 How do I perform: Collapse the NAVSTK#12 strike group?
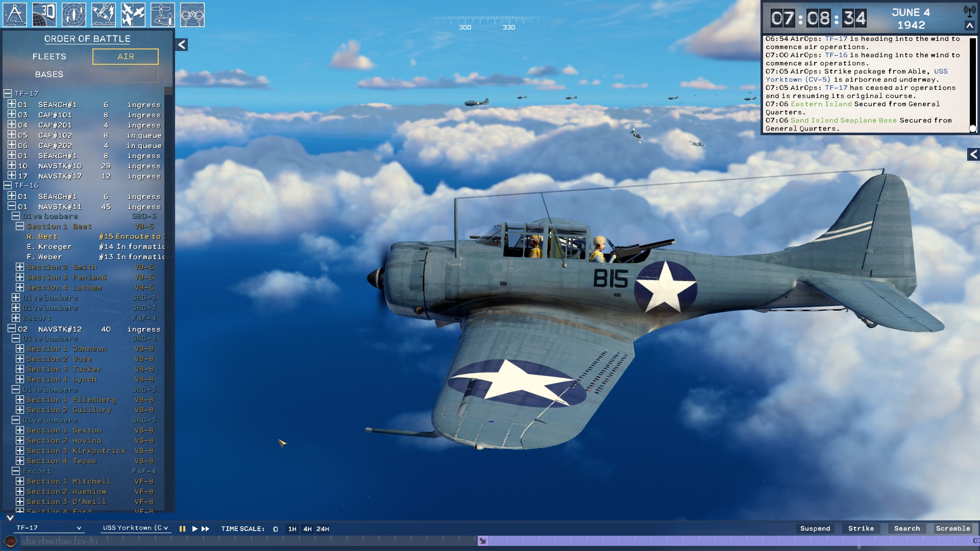click(x=12, y=329)
